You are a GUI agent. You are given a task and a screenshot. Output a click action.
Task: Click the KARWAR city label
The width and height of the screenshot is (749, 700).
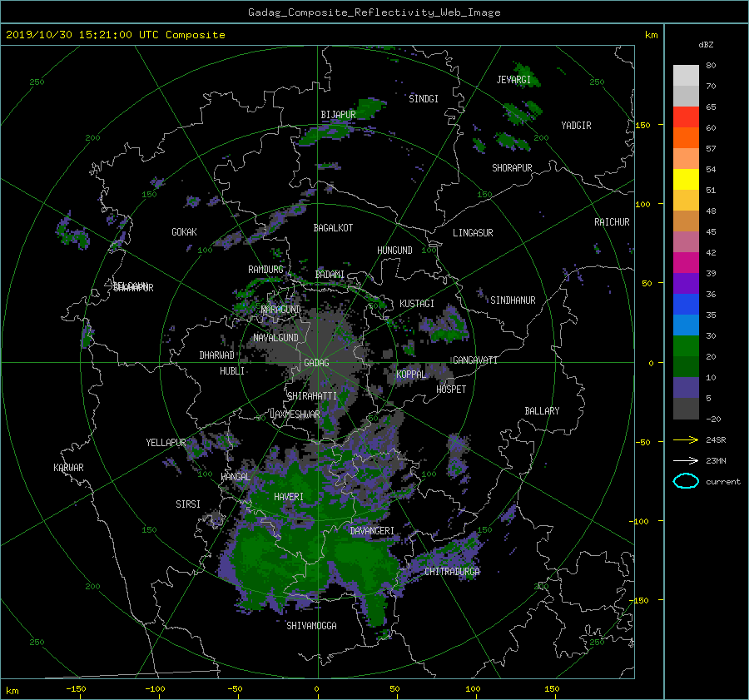[68, 468]
